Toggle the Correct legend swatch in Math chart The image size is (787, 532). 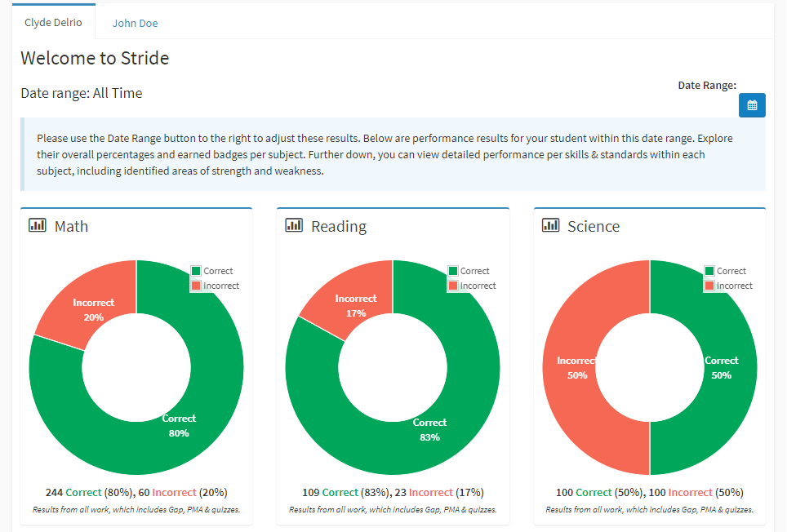pyautogui.click(x=196, y=271)
